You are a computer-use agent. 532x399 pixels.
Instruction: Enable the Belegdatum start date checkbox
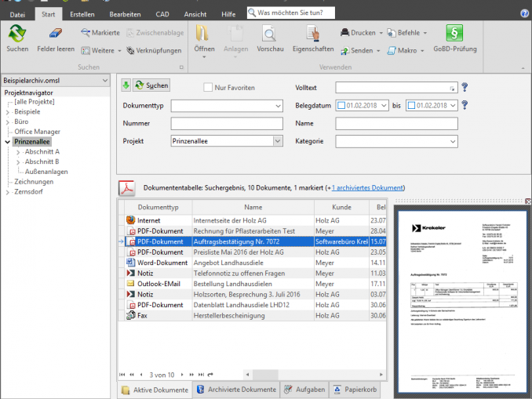tap(341, 105)
